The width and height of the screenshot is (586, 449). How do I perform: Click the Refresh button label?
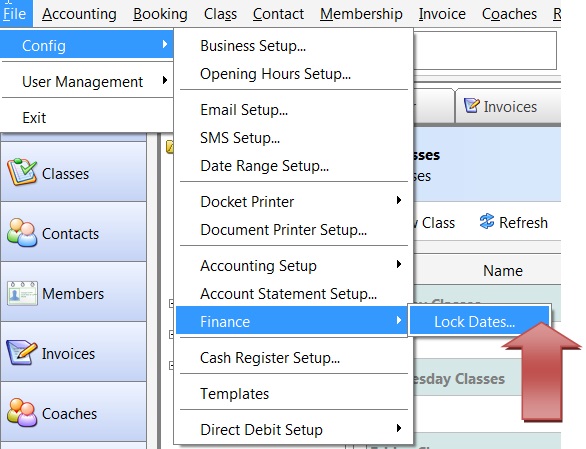(523, 222)
